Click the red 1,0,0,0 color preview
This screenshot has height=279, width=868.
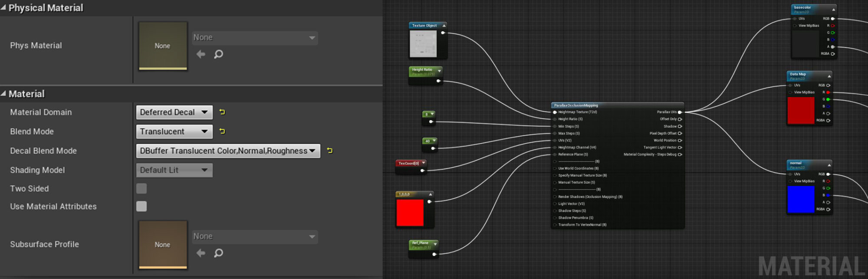410,213
